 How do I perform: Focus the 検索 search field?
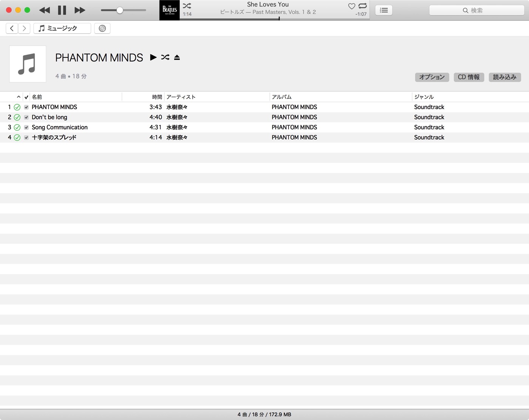click(x=476, y=10)
